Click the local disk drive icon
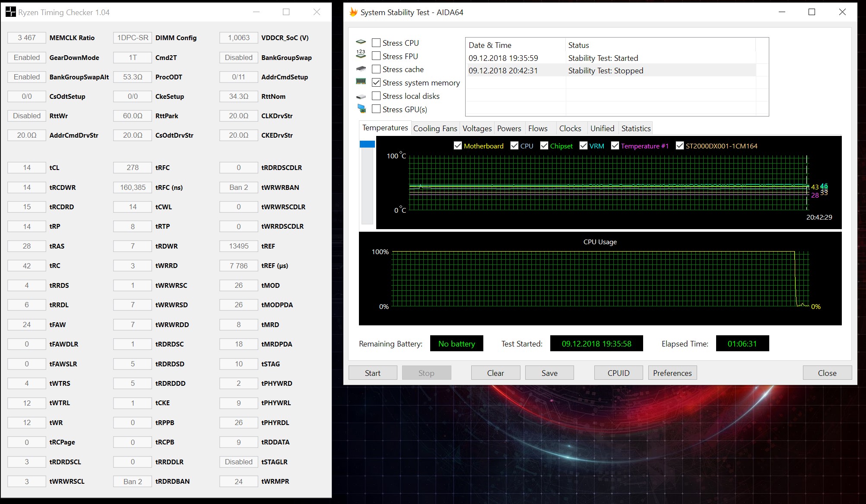The height and width of the screenshot is (504, 866). pyautogui.click(x=361, y=96)
